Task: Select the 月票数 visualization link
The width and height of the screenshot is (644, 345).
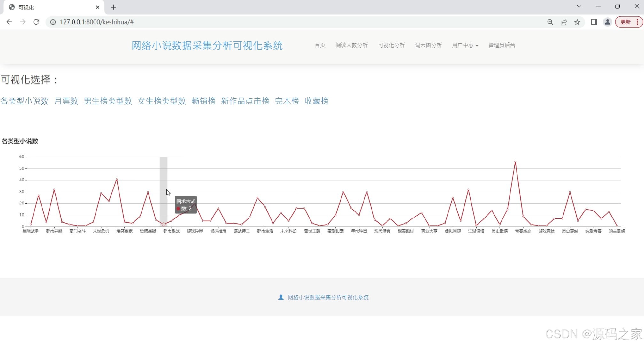Action: pos(66,101)
